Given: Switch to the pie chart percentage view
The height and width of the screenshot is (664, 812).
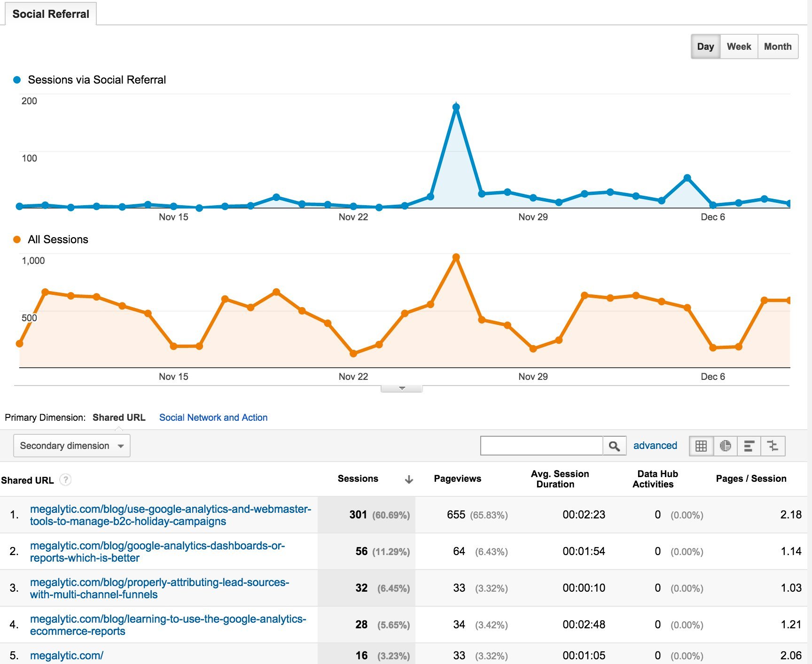Looking at the screenshot, I should [x=725, y=445].
